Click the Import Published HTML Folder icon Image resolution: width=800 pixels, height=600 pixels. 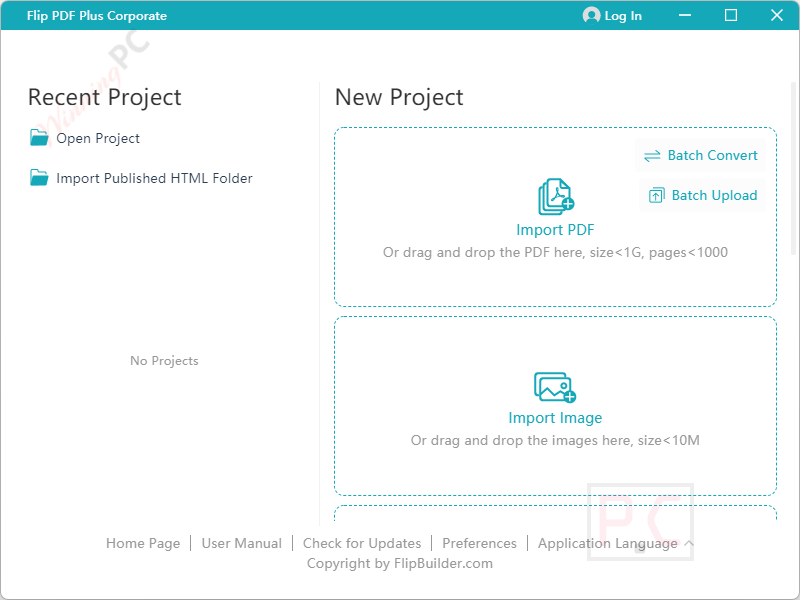click(x=39, y=178)
